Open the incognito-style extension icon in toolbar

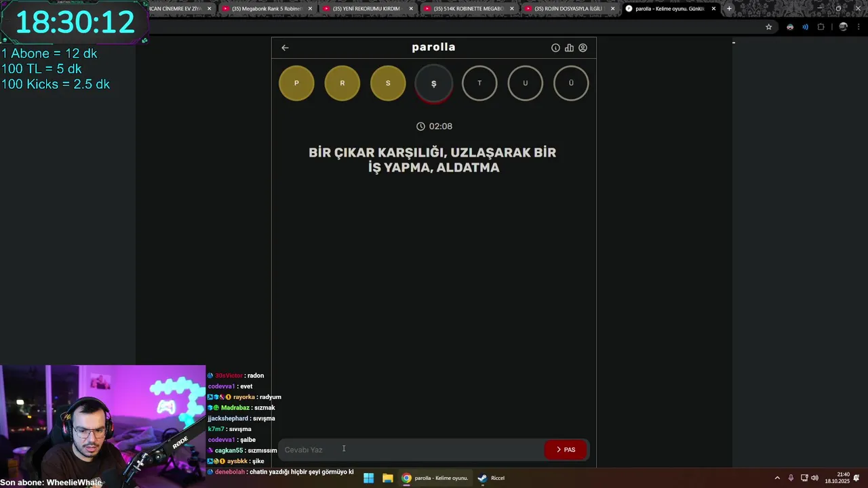[790, 27]
